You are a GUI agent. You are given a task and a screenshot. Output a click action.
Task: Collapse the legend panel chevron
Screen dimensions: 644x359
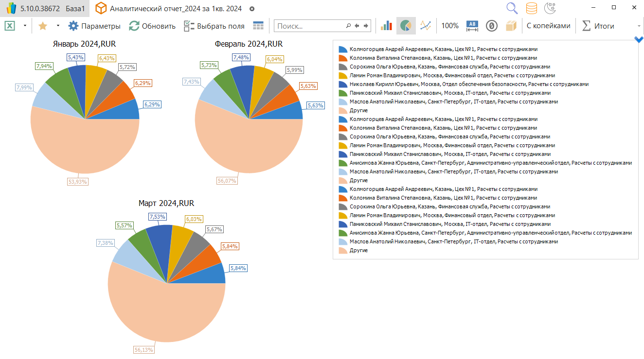[639, 39]
